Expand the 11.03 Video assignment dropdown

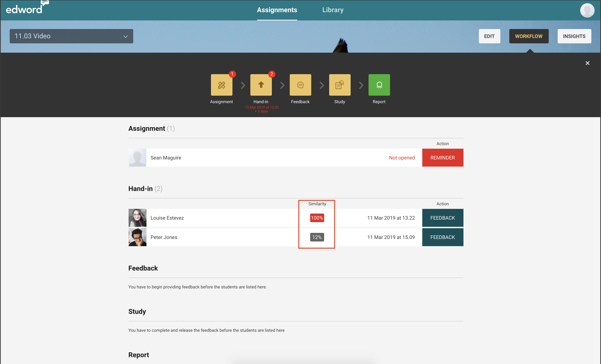tap(71, 36)
